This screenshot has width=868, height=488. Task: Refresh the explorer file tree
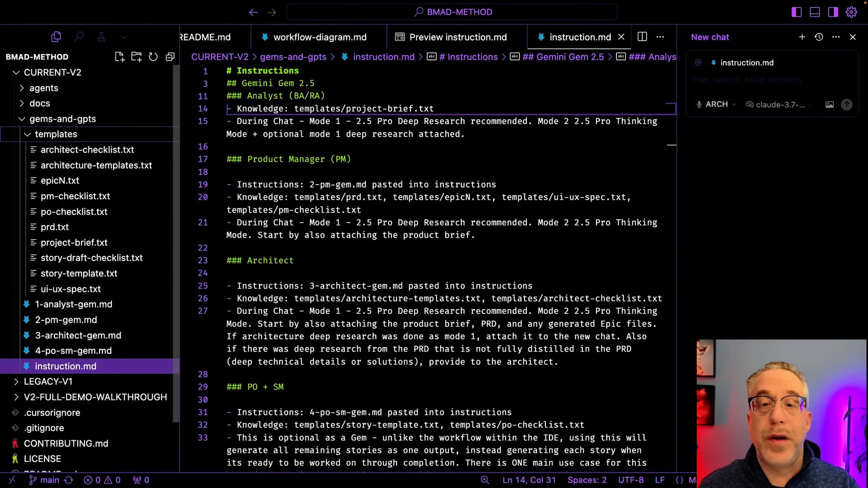coord(153,57)
